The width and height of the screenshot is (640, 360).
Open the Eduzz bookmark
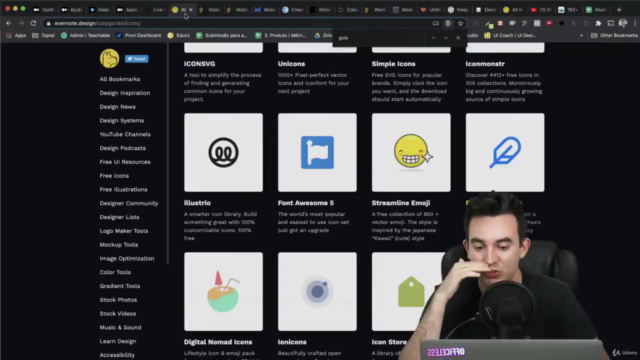point(179,36)
